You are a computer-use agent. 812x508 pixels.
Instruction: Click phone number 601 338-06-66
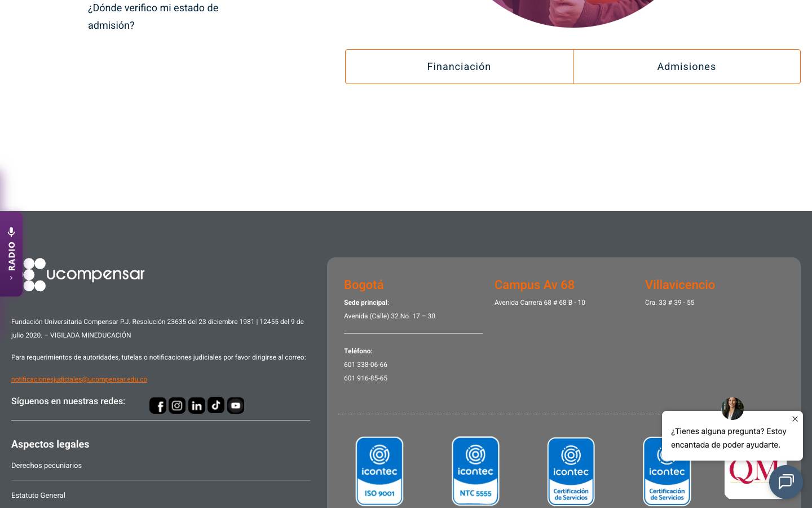pyautogui.click(x=365, y=365)
